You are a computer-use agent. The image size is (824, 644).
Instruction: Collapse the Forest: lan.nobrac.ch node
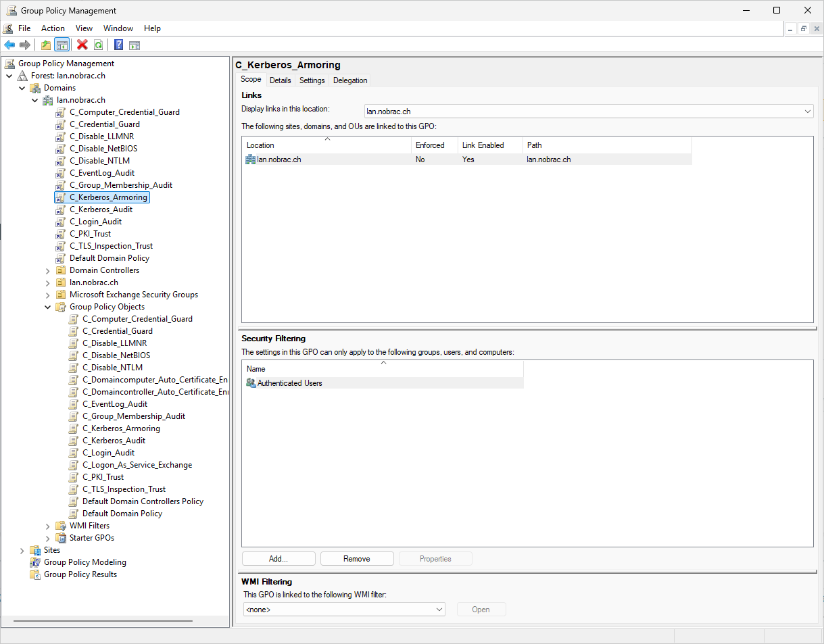click(x=9, y=76)
